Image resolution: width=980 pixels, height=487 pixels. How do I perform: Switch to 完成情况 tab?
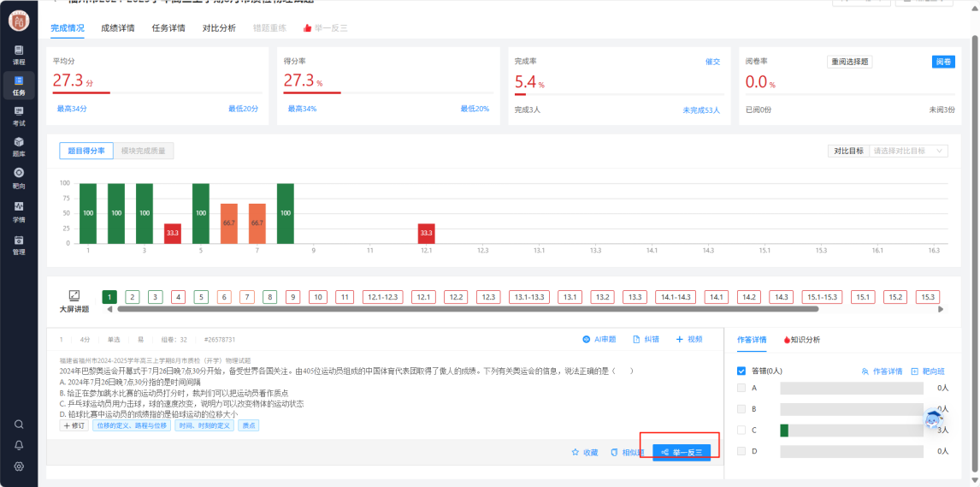click(x=68, y=28)
